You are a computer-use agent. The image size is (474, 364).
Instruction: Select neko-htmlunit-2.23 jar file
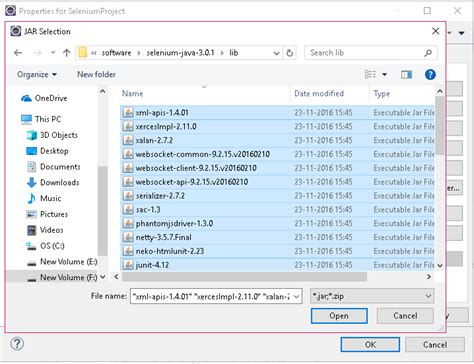point(277,251)
